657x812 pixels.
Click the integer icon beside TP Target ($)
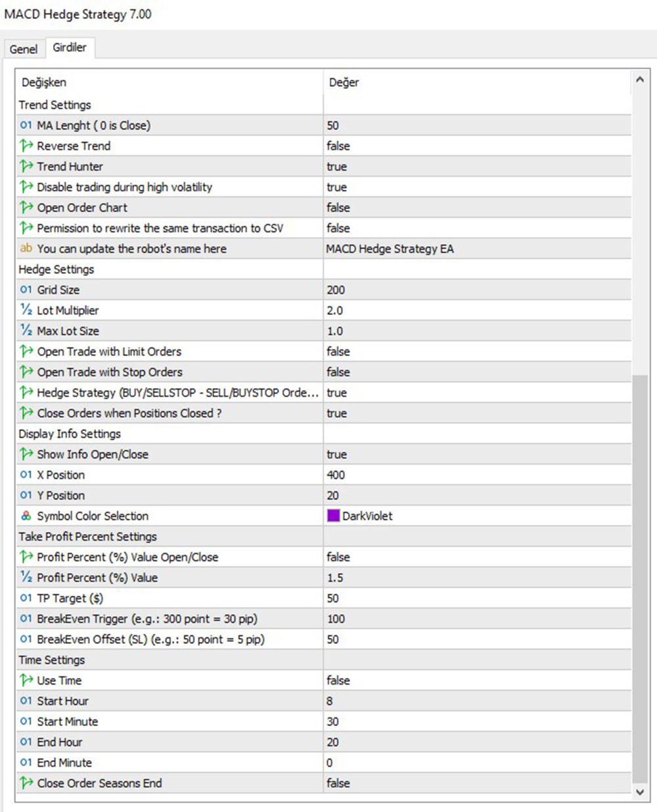coord(26,598)
